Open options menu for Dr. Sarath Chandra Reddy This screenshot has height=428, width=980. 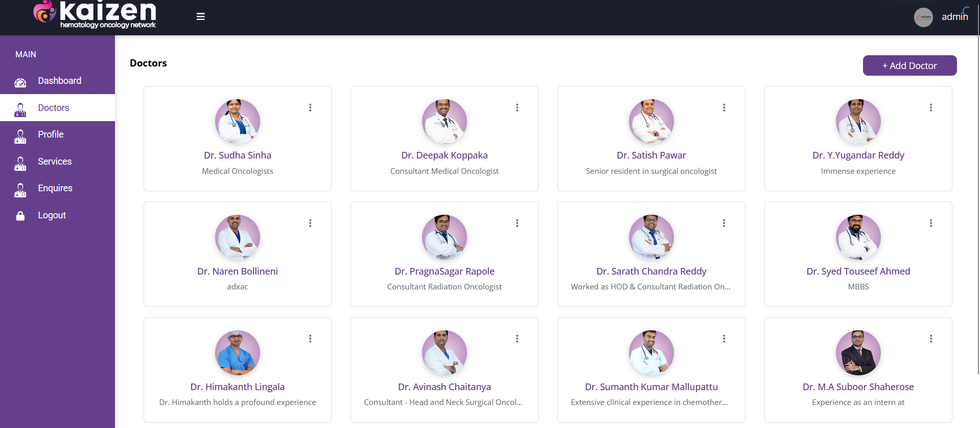pos(724,223)
